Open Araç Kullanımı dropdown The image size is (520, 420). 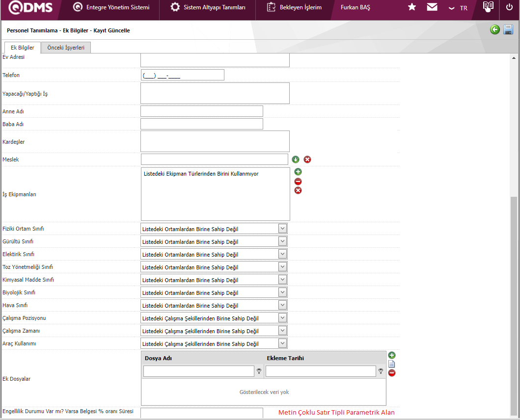coord(282,343)
